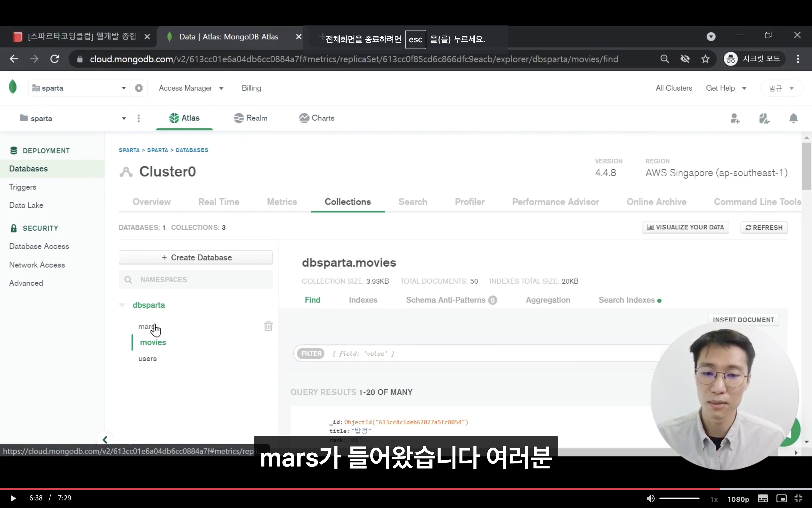Click the browser back arrow
This screenshot has height=508, width=812.
pos(14,59)
